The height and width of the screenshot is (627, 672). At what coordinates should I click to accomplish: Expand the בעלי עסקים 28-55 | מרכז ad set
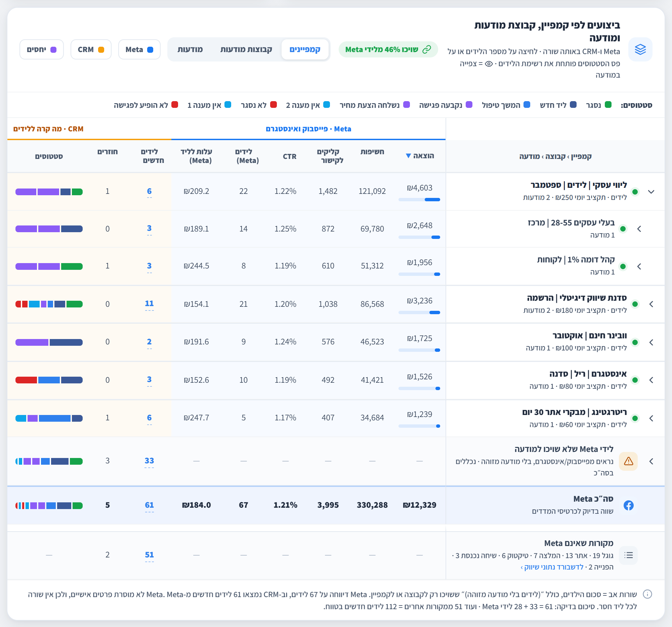pos(639,229)
